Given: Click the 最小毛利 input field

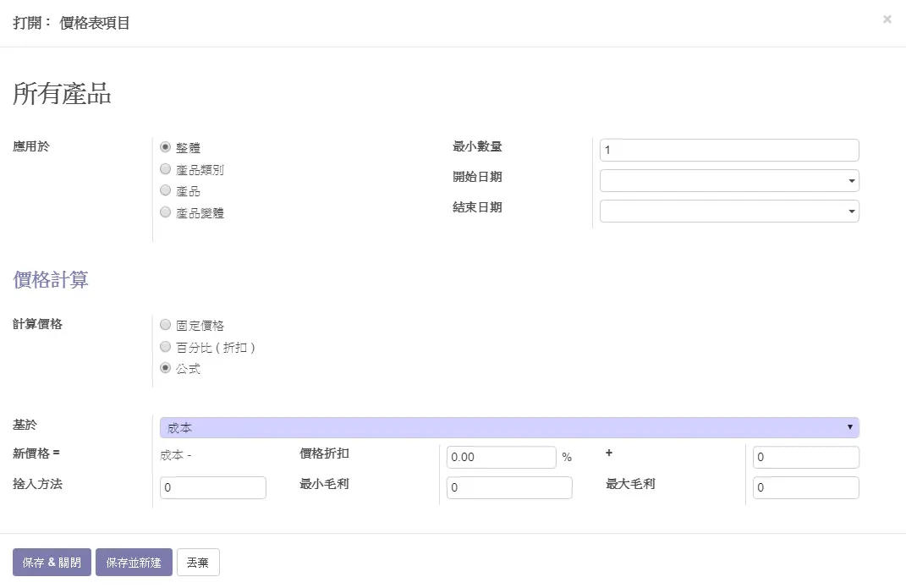Looking at the screenshot, I should point(508,488).
